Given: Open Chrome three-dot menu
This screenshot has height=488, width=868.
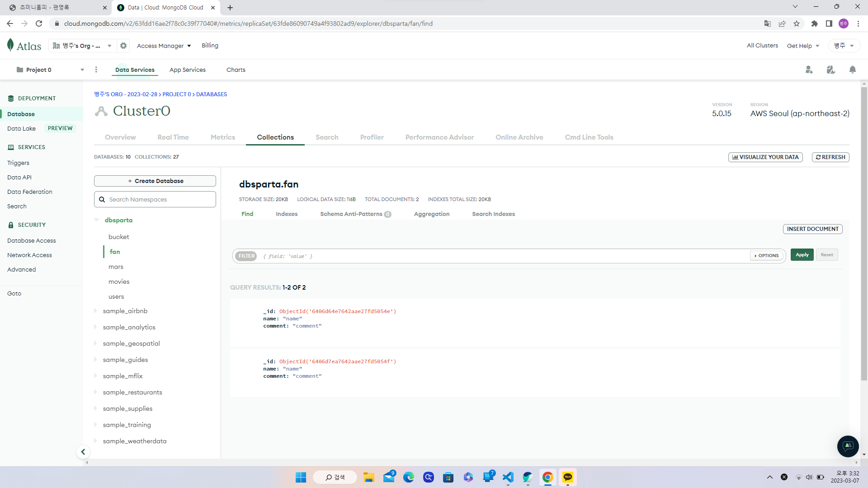Looking at the screenshot, I should point(858,23).
